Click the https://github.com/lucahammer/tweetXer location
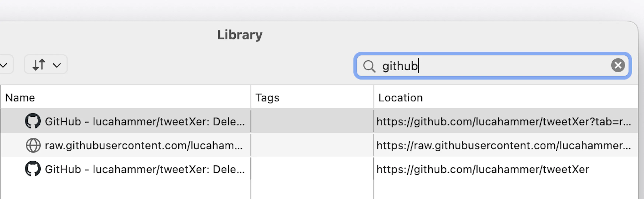This screenshot has height=199, width=644. point(483,170)
